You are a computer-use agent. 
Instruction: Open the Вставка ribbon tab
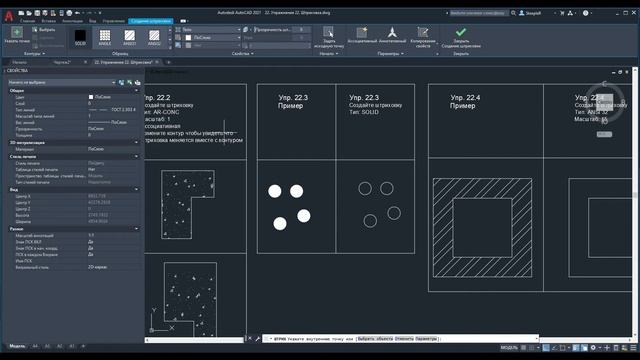(49, 21)
